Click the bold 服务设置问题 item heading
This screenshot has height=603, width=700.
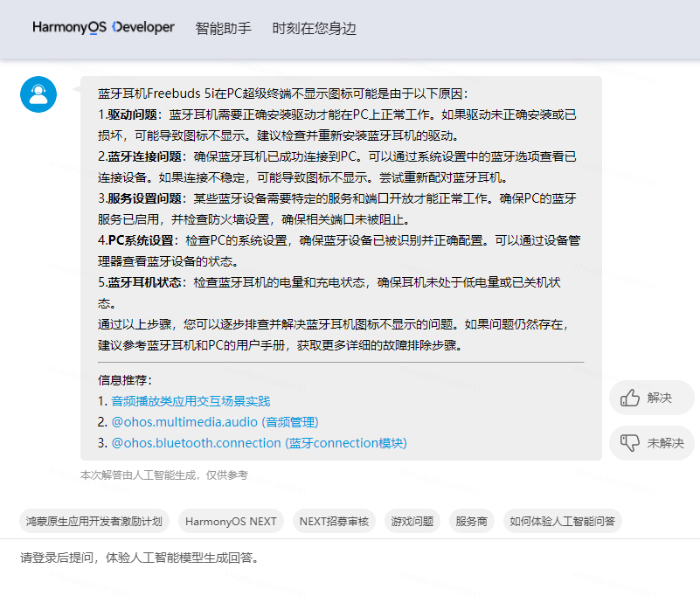(x=145, y=198)
